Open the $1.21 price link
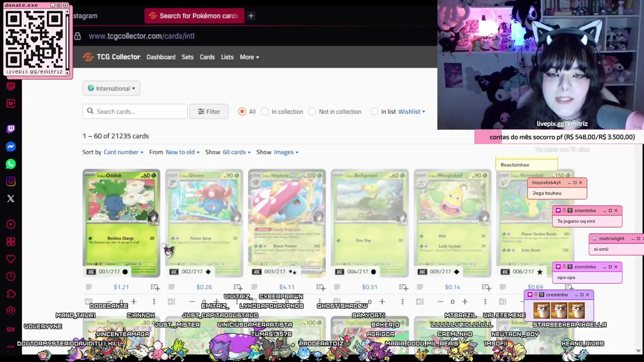 (121, 287)
